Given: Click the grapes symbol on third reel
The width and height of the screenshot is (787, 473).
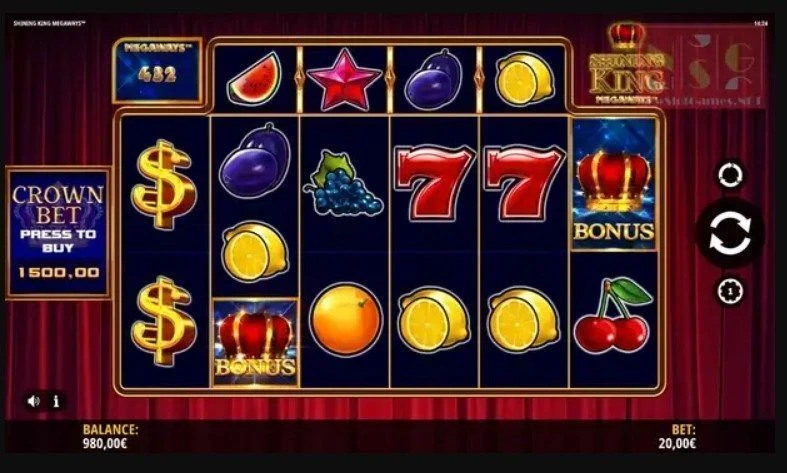Looking at the screenshot, I should 343,184.
